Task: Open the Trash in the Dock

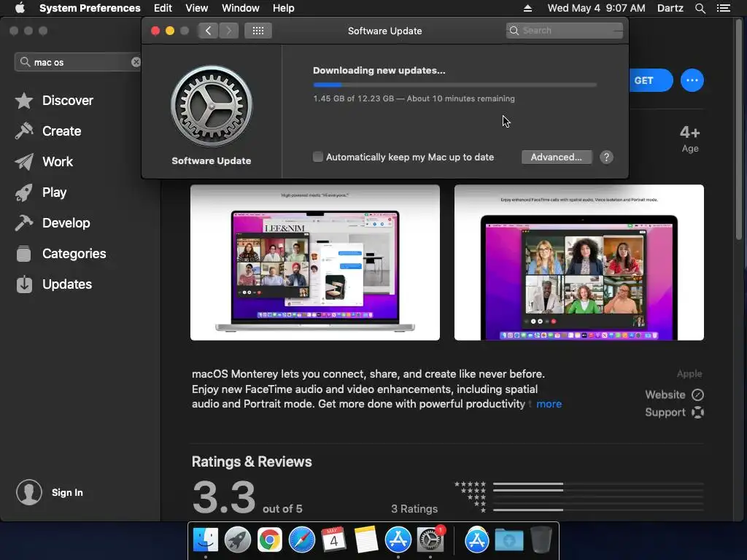Action: pos(541,540)
